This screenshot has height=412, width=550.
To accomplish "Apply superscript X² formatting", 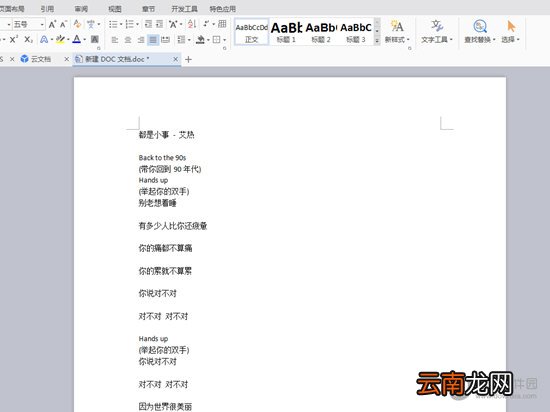I will 14,39.
